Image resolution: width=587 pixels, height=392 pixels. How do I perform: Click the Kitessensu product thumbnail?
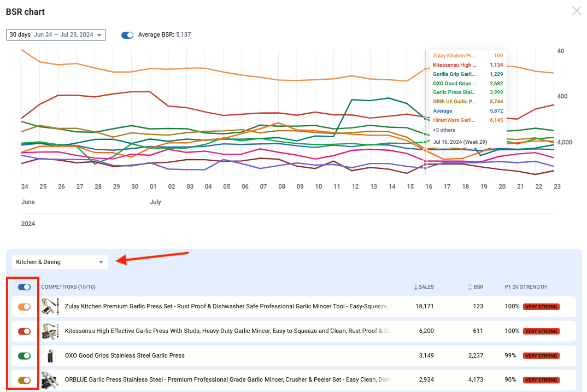coord(50,331)
